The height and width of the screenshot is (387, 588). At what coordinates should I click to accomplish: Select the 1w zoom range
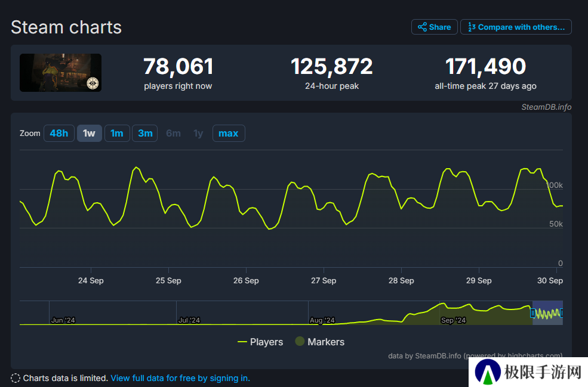pyautogui.click(x=90, y=134)
